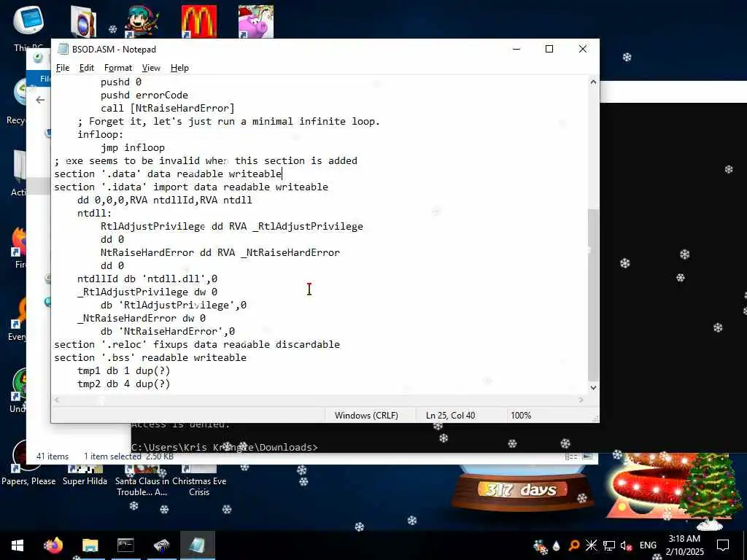Click the "ntdllId db 'ntdll.dll',0" line
This screenshot has height=560, width=747.
click(x=147, y=279)
